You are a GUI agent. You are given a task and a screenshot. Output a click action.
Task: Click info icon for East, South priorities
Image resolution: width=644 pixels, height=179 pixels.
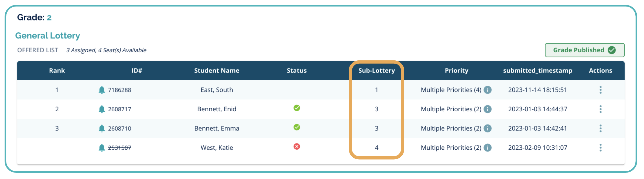tap(488, 90)
